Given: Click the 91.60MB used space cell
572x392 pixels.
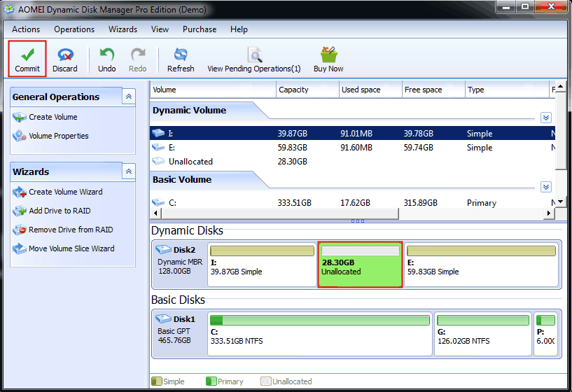Looking at the screenshot, I should [x=356, y=148].
